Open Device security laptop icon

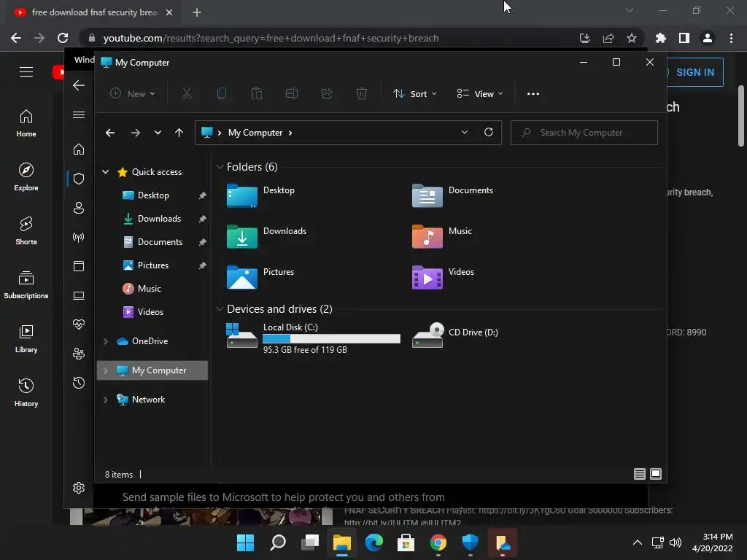pos(79,296)
